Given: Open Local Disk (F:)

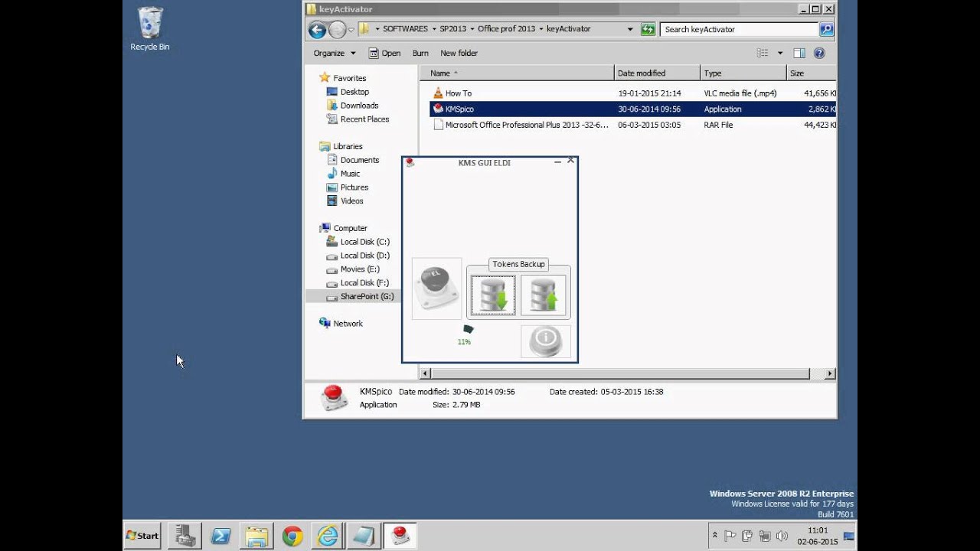Looking at the screenshot, I should click(x=364, y=283).
